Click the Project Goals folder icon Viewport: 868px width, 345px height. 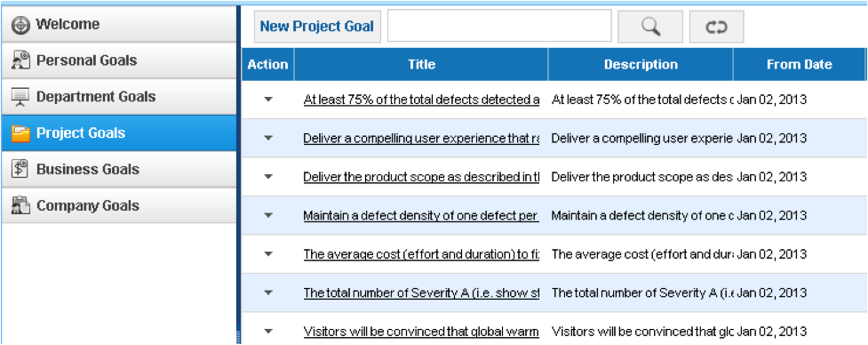tap(20, 133)
